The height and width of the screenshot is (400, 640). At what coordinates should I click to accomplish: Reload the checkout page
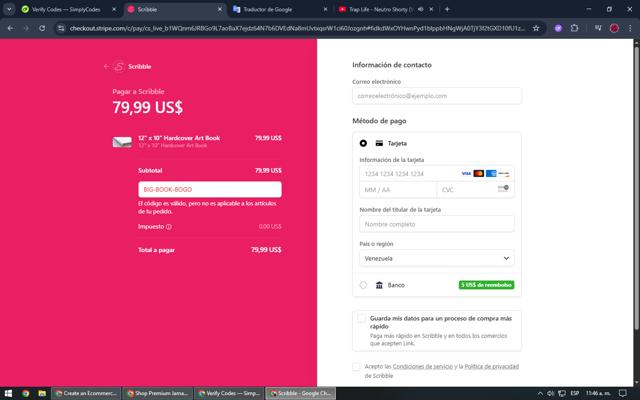pos(42,28)
